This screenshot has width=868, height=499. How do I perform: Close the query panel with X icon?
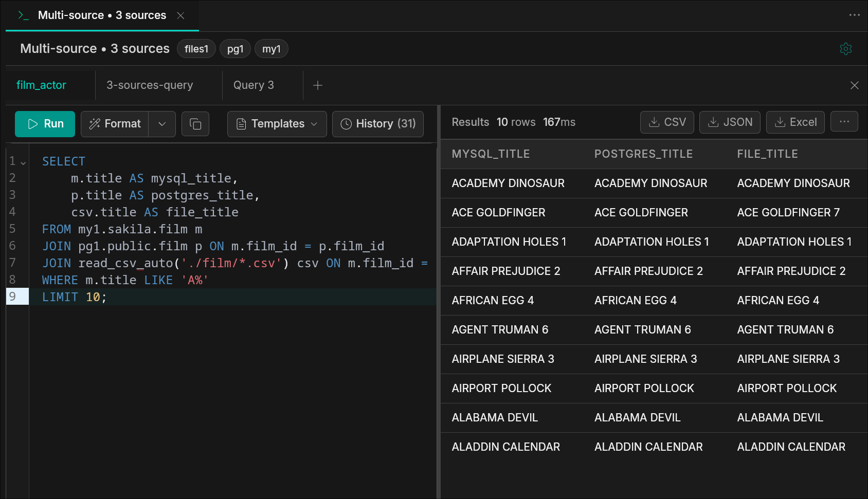[854, 85]
